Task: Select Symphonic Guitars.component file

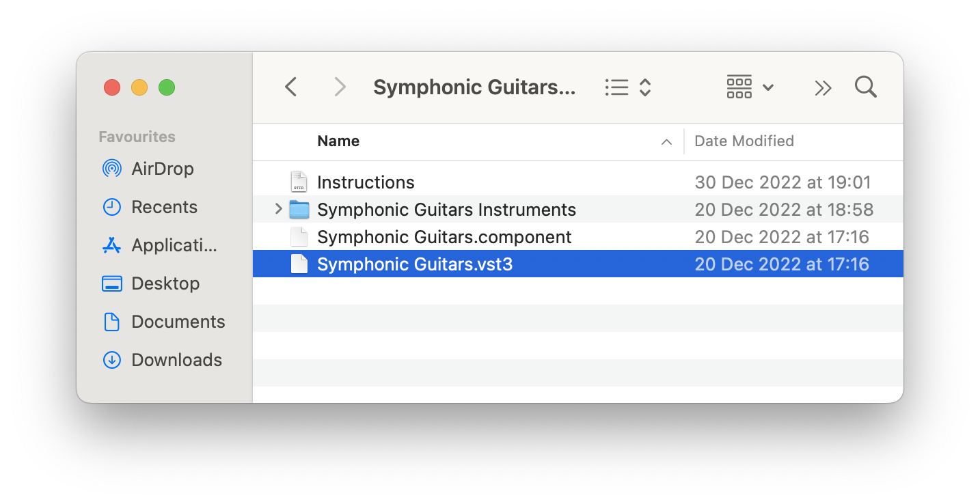Action: pos(444,237)
